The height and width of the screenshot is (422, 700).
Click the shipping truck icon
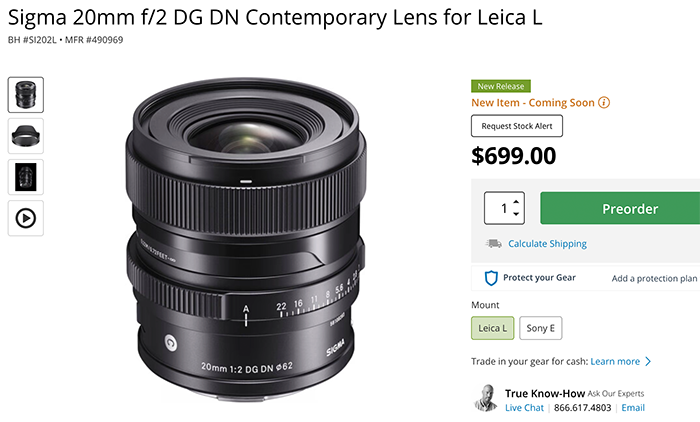tap(493, 243)
